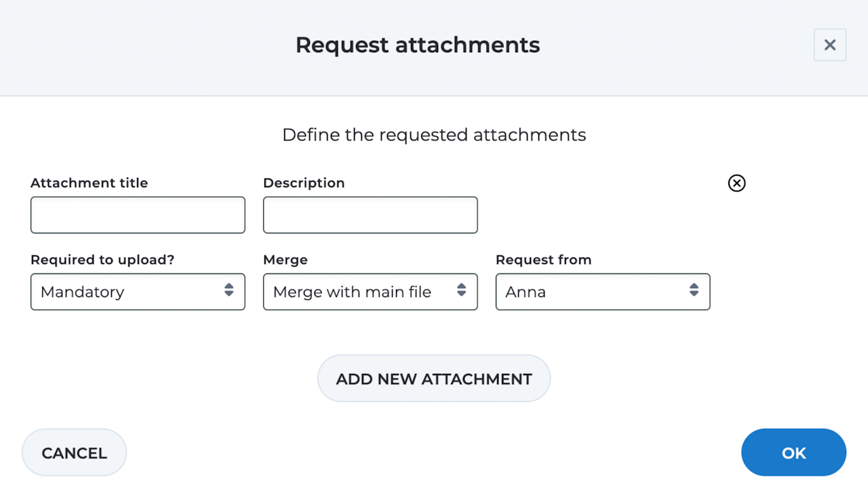The width and height of the screenshot is (868, 498).
Task: Focus the Attachment title text field
Action: (x=138, y=215)
